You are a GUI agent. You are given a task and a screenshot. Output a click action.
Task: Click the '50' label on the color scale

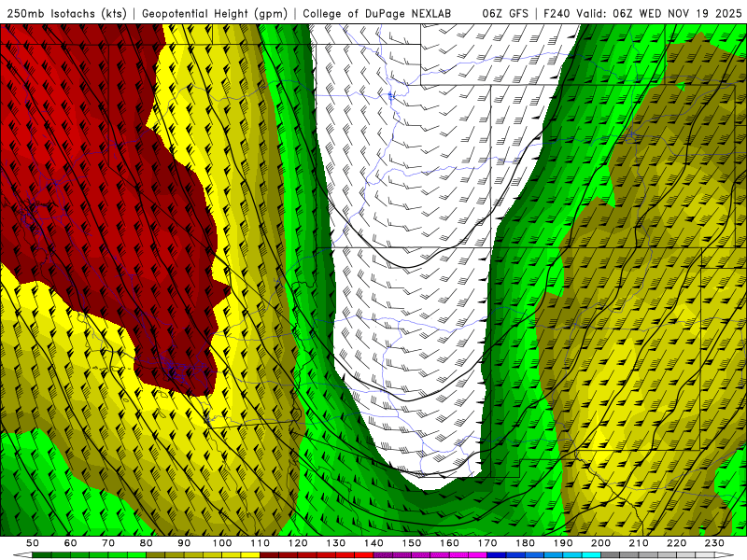pos(33,543)
